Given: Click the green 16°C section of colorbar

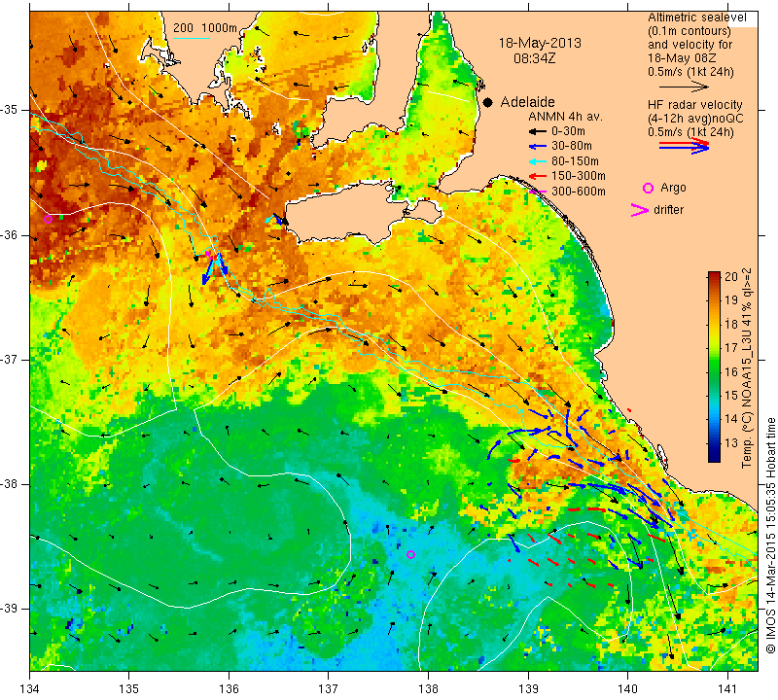Looking at the screenshot, I should [714, 371].
